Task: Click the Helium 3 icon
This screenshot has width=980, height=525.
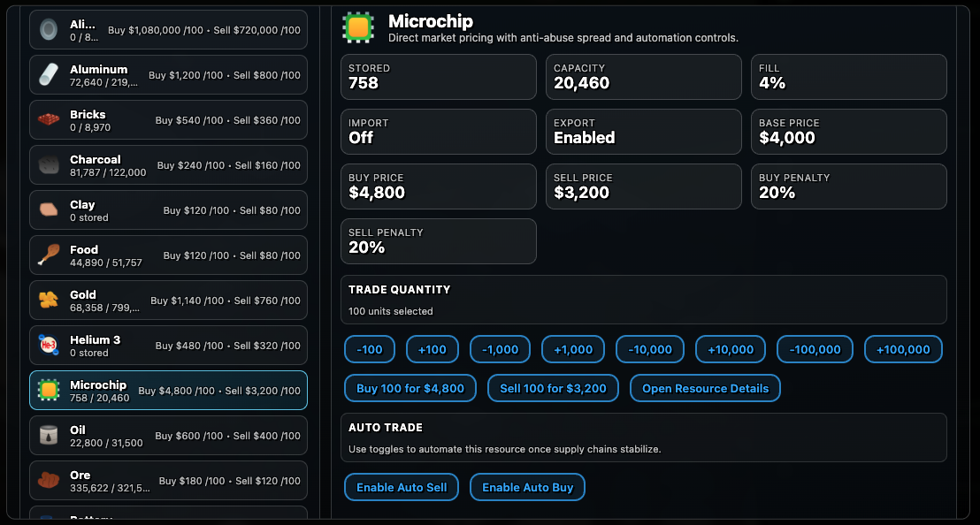Action: pyautogui.click(x=48, y=345)
